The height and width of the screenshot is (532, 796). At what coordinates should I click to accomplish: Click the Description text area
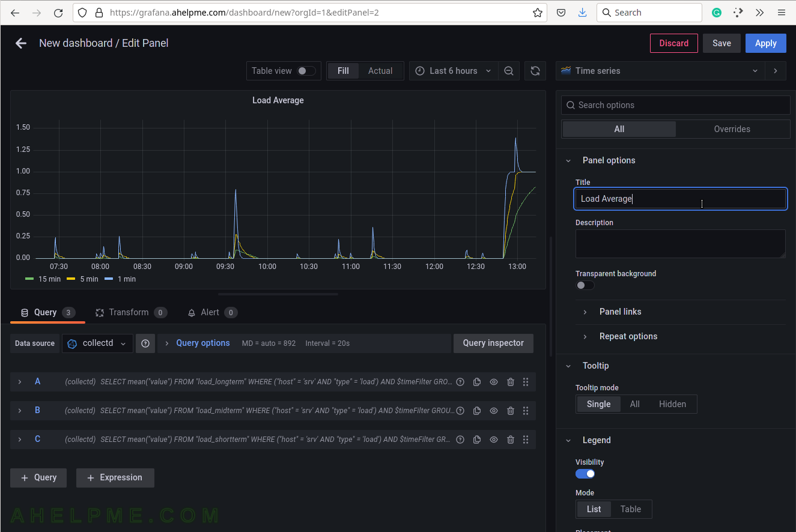680,244
